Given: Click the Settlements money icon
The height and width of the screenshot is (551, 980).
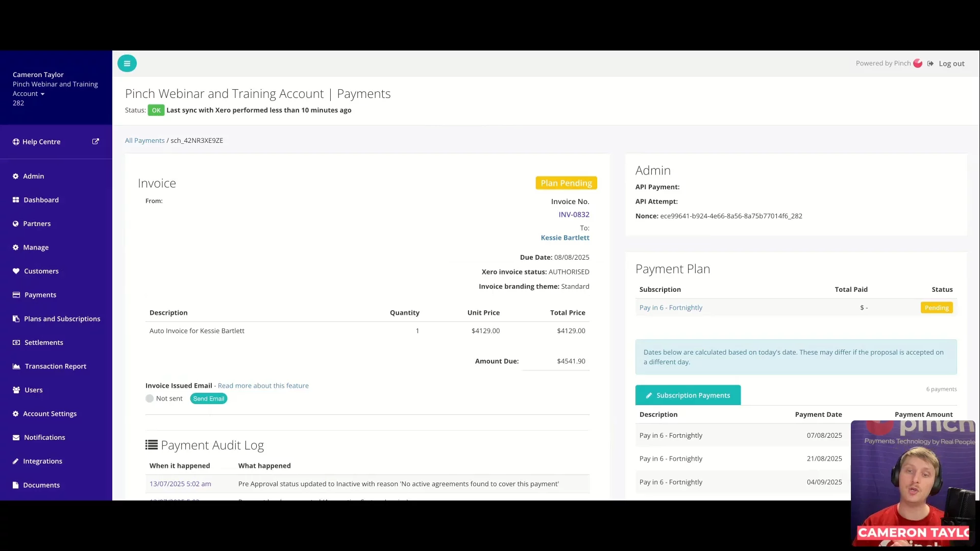Looking at the screenshot, I should [16, 342].
